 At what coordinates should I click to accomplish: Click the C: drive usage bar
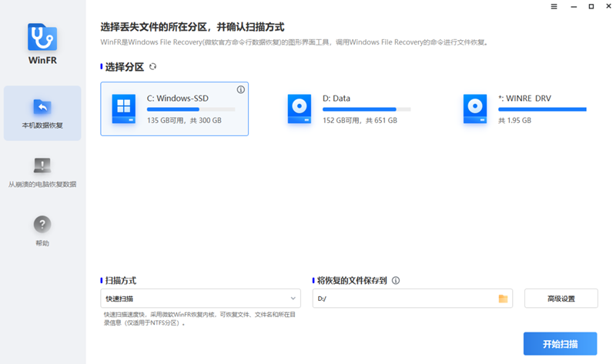[x=191, y=109]
